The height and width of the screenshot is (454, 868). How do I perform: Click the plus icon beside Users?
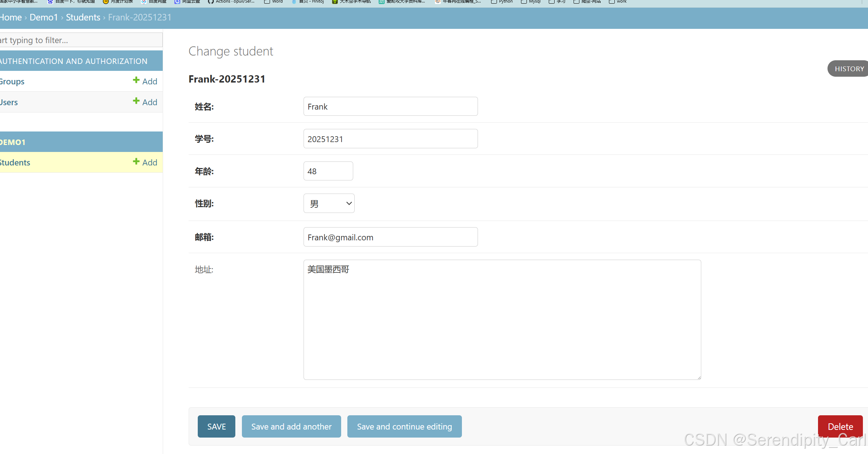point(136,101)
